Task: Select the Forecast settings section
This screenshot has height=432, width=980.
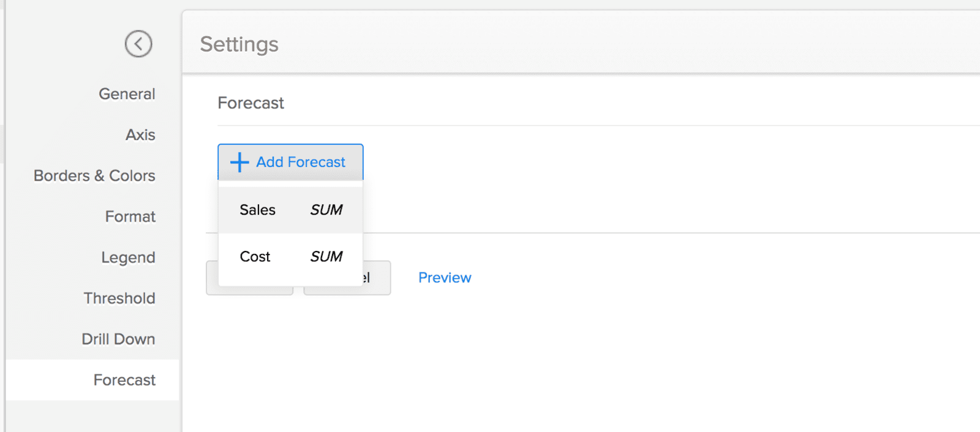Action: [x=124, y=379]
